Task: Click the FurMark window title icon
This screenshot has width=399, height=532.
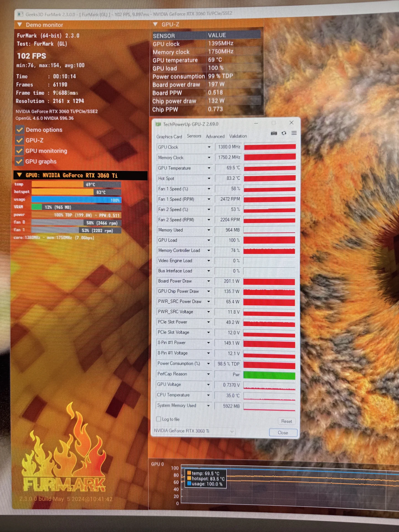Action: click(x=20, y=14)
